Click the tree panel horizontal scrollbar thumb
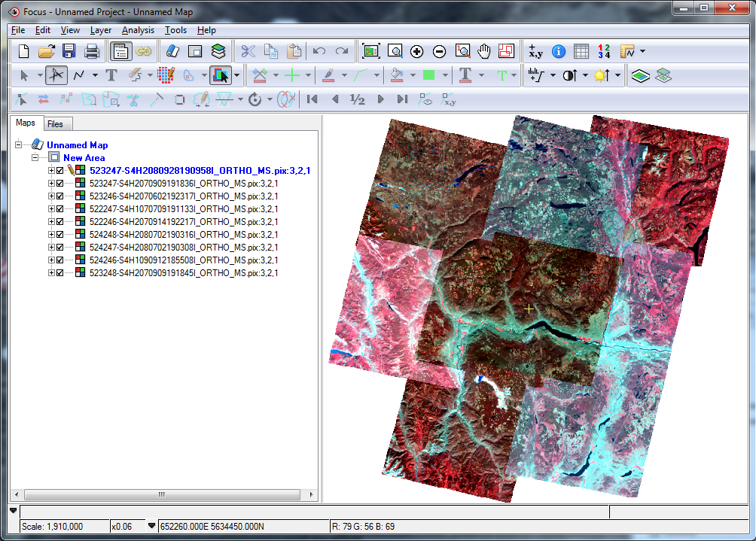756x541 pixels. coord(162,494)
